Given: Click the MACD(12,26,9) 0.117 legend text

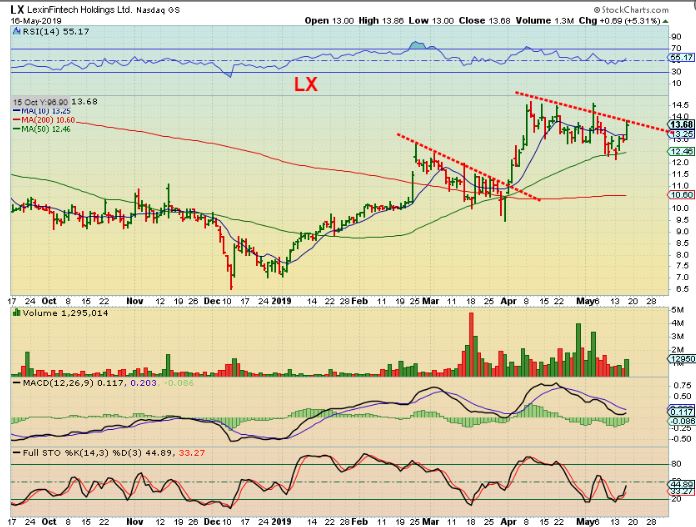Looking at the screenshot, I should [x=74, y=382].
